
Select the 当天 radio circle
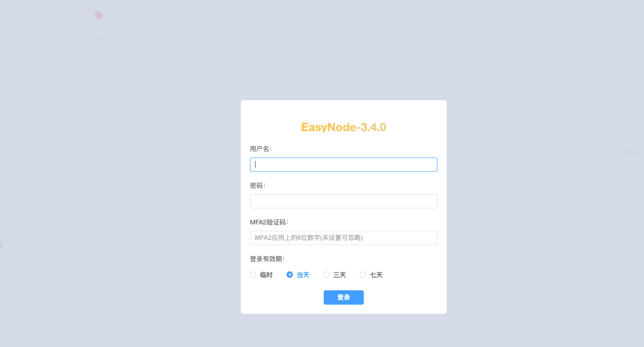289,275
